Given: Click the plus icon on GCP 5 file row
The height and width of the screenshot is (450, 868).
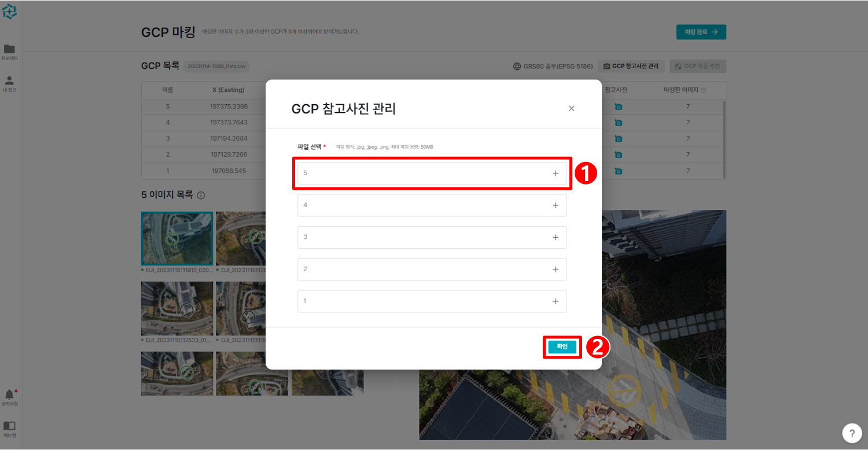Looking at the screenshot, I should tap(555, 172).
